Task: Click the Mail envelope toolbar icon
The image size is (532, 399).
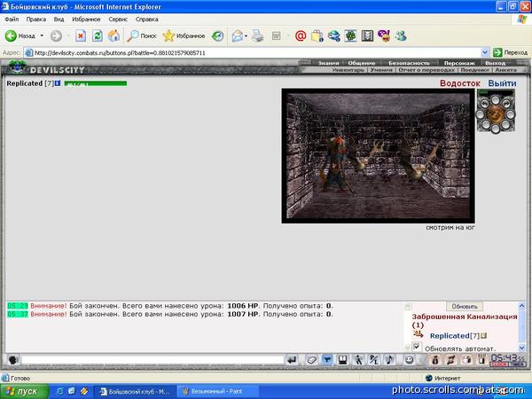Action: pyautogui.click(x=237, y=36)
